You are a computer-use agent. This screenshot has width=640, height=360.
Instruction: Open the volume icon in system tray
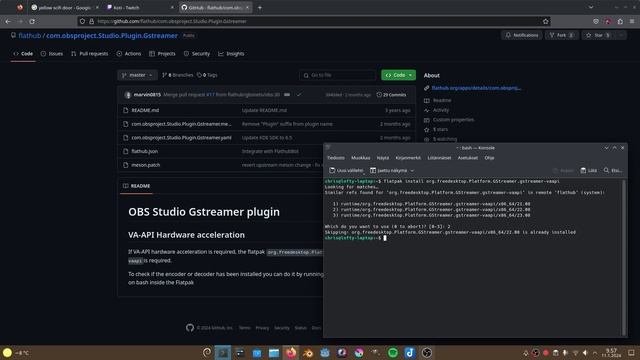pyautogui.click(x=585, y=353)
